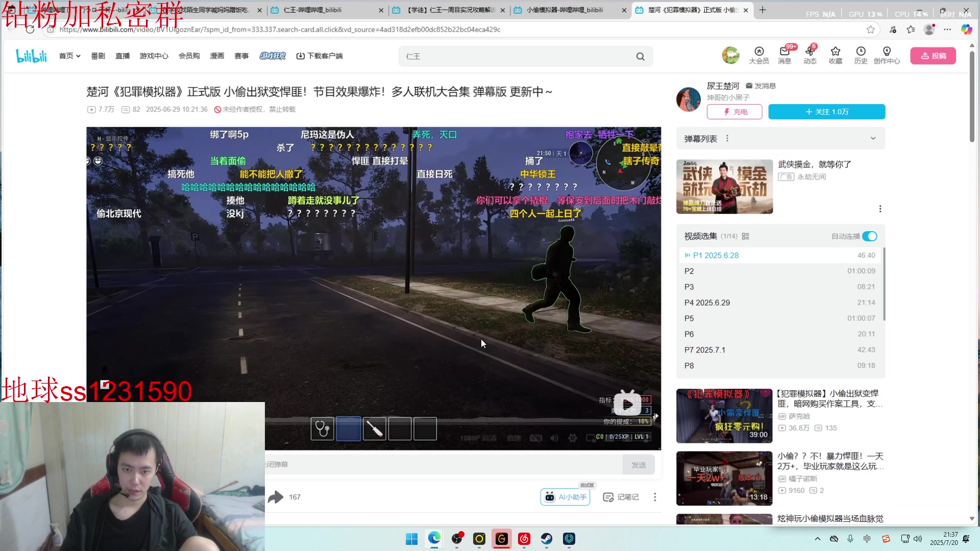Open Steam from the taskbar
This screenshot has width=980, height=551.
click(547, 539)
